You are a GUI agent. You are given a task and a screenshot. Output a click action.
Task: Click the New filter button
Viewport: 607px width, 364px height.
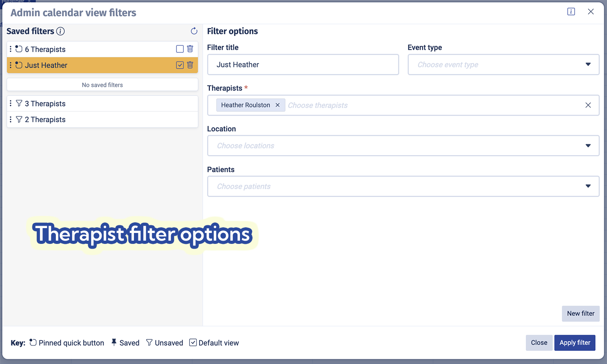tap(580, 313)
